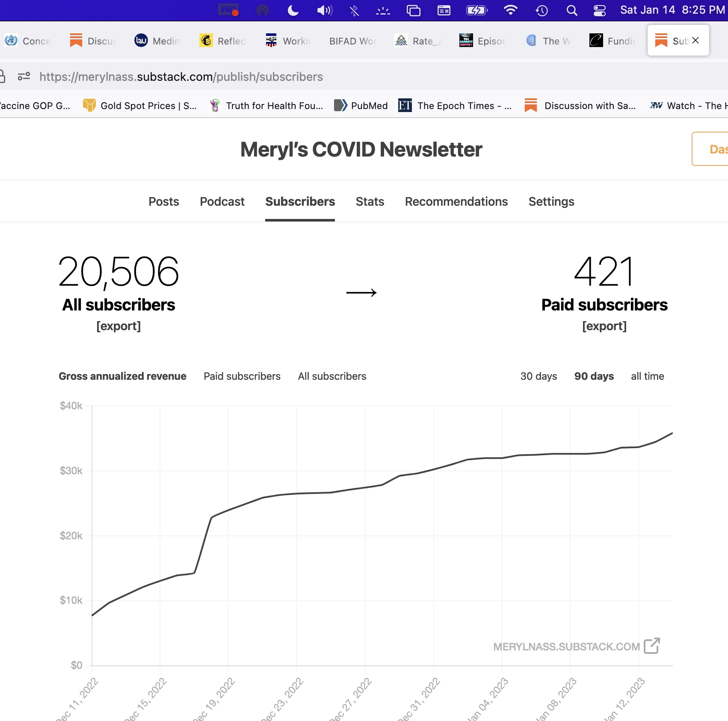The image size is (728, 721).
Task: Toggle the Do Not Disturb moon icon
Action: (293, 10)
